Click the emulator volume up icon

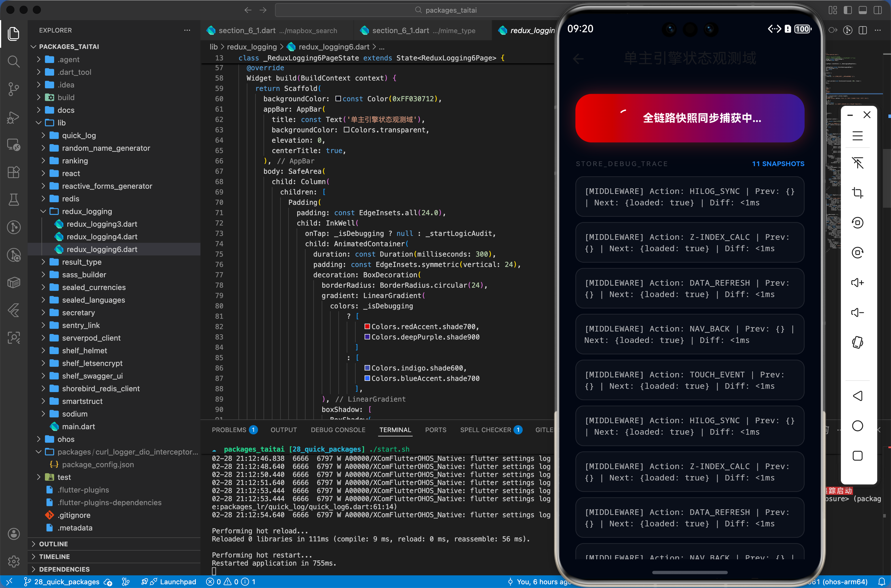click(857, 282)
